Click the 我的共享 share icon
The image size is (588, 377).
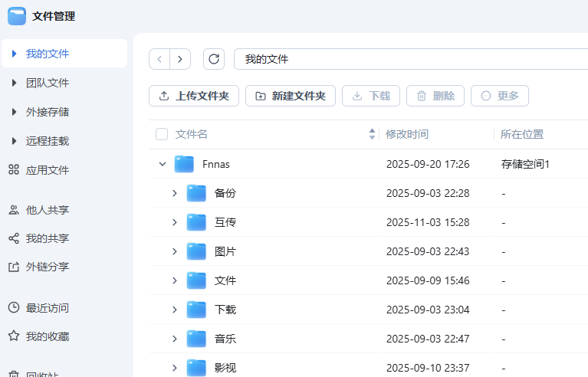14,238
